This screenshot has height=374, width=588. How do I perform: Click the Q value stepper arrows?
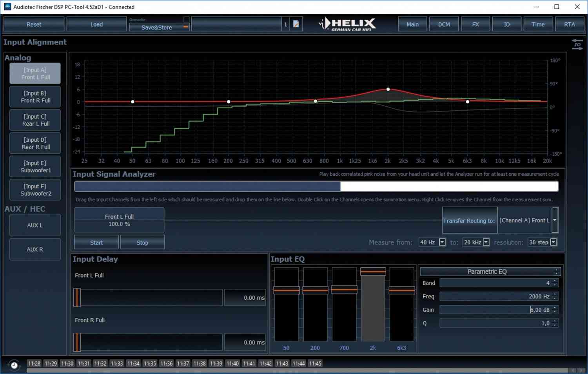[555, 323]
